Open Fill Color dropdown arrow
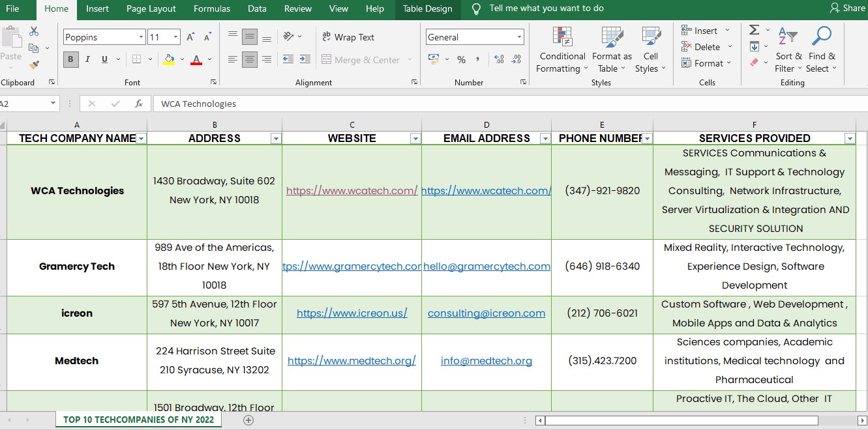The width and height of the screenshot is (868, 430). (x=182, y=59)
